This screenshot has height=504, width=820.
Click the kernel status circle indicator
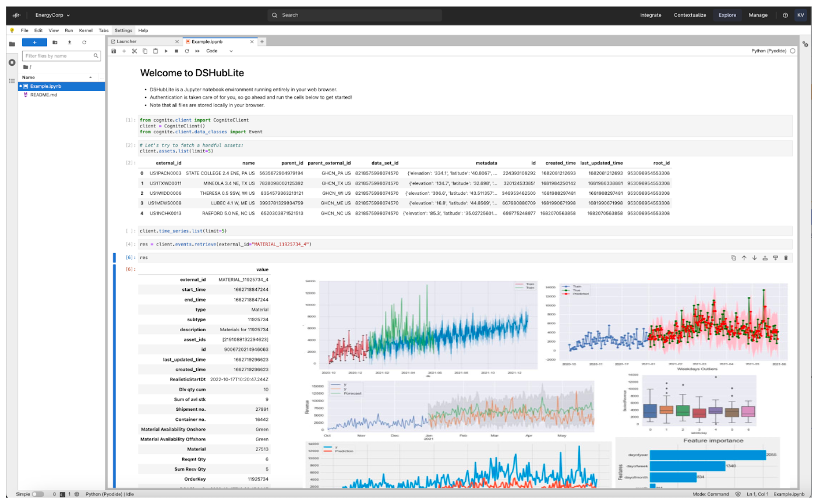pos(793,51)
